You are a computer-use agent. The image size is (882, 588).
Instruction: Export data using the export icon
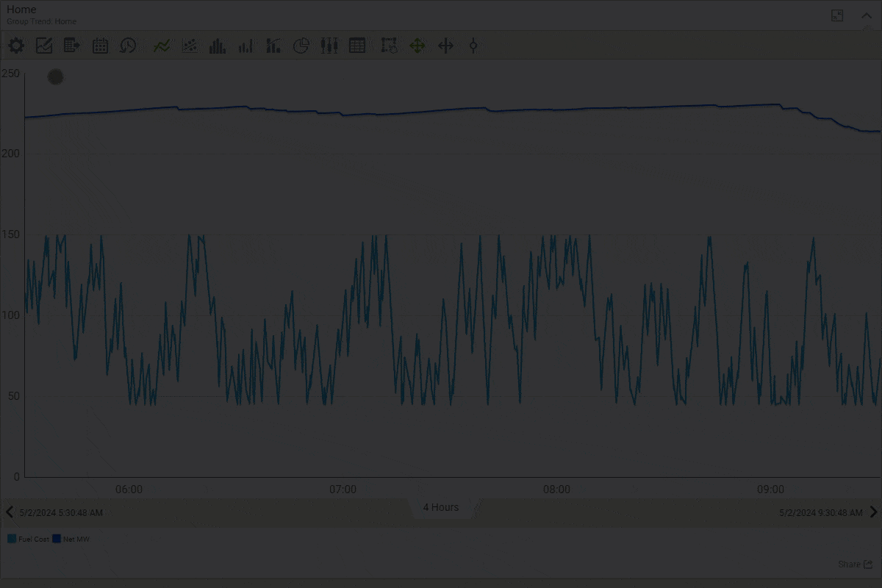pyautogui.click(x=72, y=46)
